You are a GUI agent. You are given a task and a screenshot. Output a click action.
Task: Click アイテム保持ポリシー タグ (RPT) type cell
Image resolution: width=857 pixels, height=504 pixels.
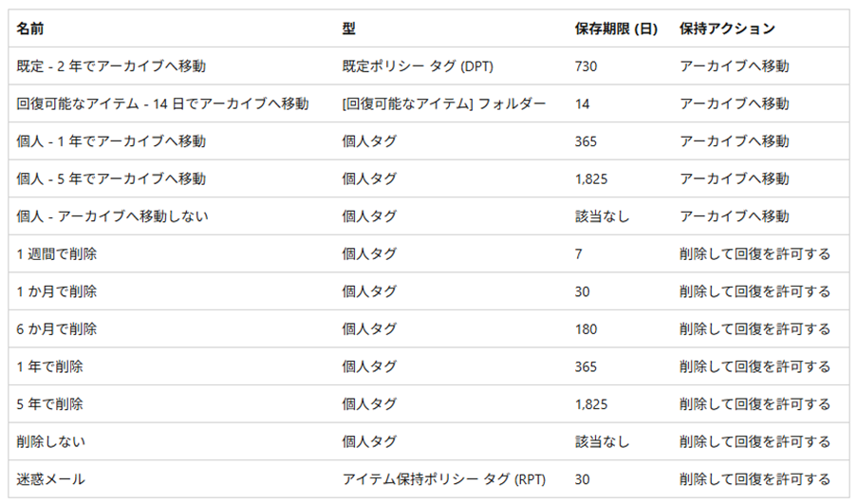(444, 479)
